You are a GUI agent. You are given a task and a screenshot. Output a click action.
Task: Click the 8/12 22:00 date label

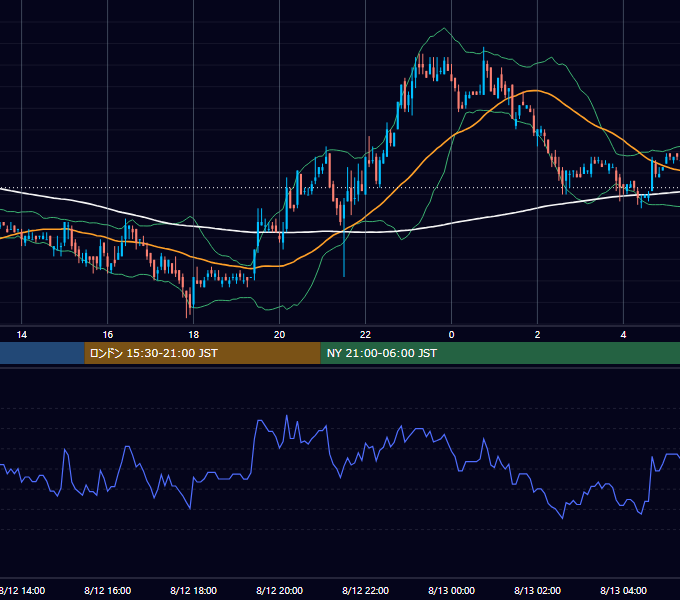click(366, 590)
